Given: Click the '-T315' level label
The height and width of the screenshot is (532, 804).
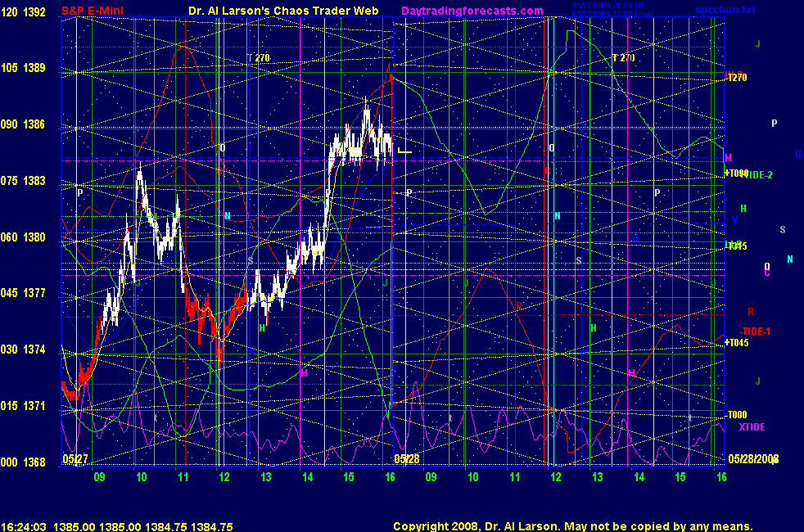Looking at the screenshot, I should [737, 246].
